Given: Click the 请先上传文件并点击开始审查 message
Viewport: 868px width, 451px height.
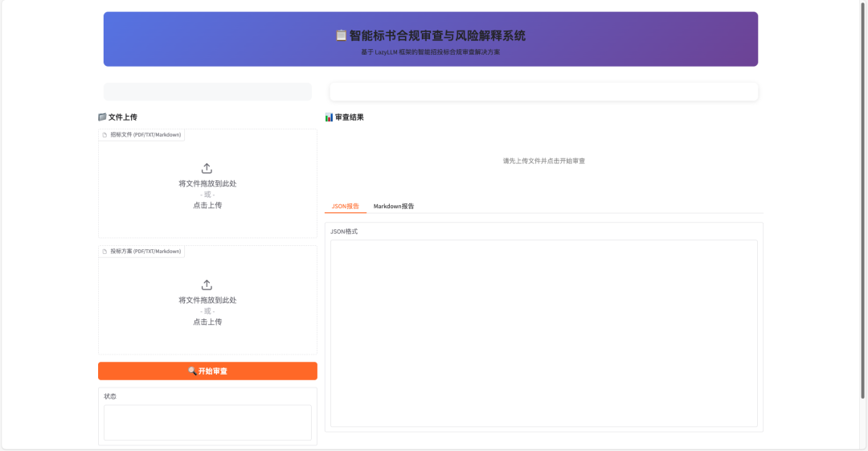Looking at the screenshot, I should point(543,161).
